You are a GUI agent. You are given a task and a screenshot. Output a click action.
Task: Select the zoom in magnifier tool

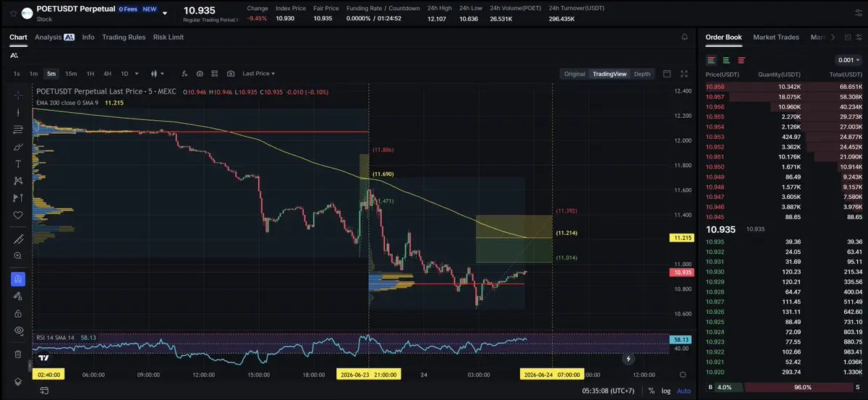(x=18, y=255)
